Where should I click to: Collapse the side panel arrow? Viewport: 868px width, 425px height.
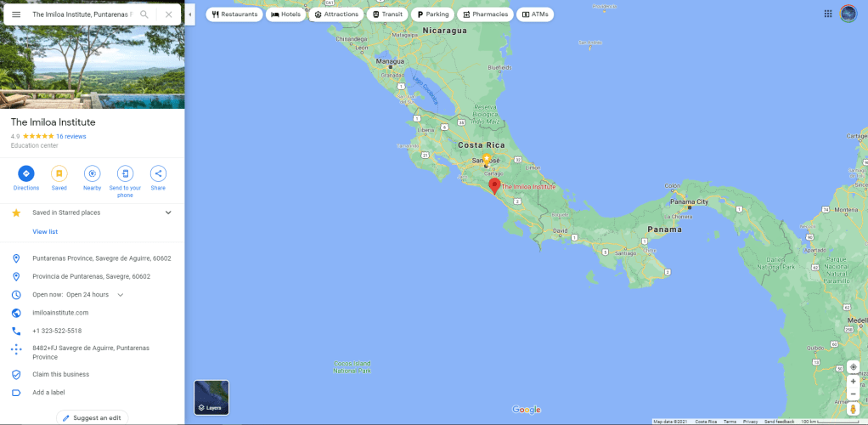click(190, 14)
